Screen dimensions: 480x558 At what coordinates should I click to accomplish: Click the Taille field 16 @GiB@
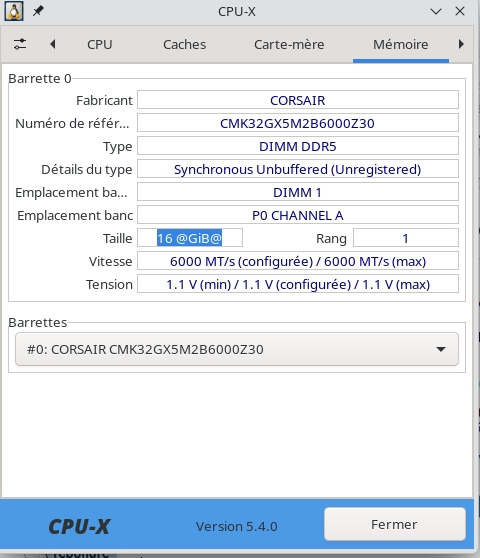point(190,238)
